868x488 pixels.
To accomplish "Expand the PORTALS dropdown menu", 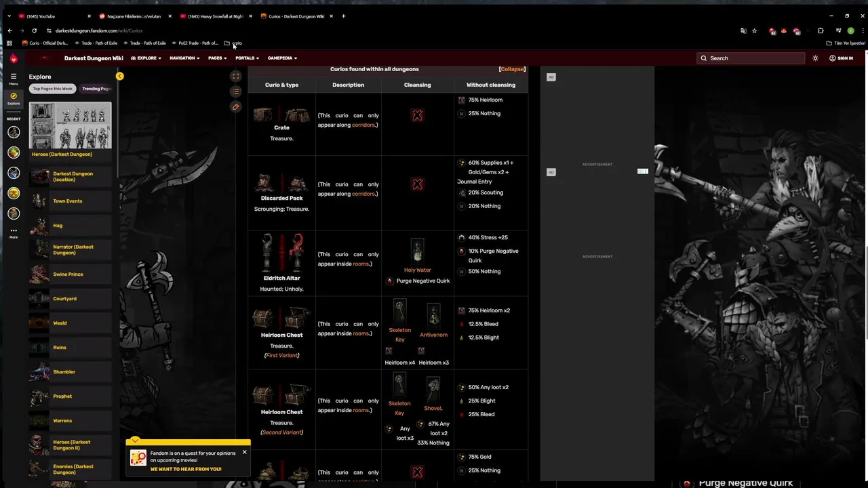I will pos(247,58).
